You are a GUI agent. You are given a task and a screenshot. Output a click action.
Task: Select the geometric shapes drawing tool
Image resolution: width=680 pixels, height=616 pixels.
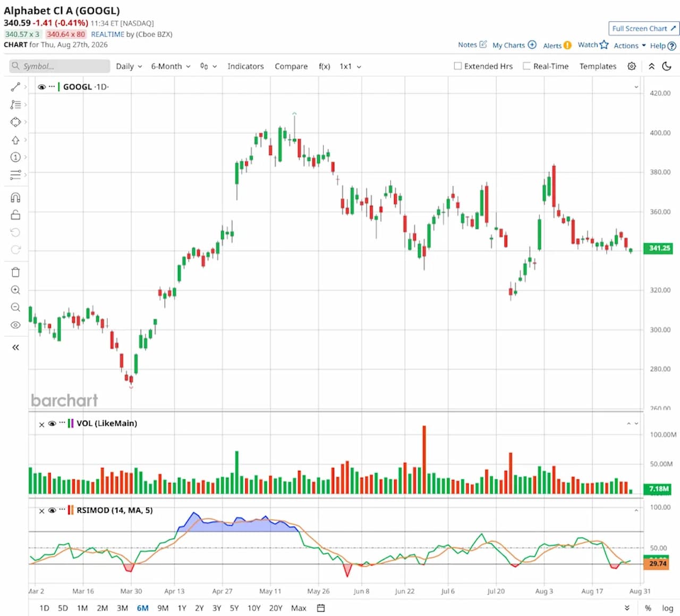coord(15,122)
